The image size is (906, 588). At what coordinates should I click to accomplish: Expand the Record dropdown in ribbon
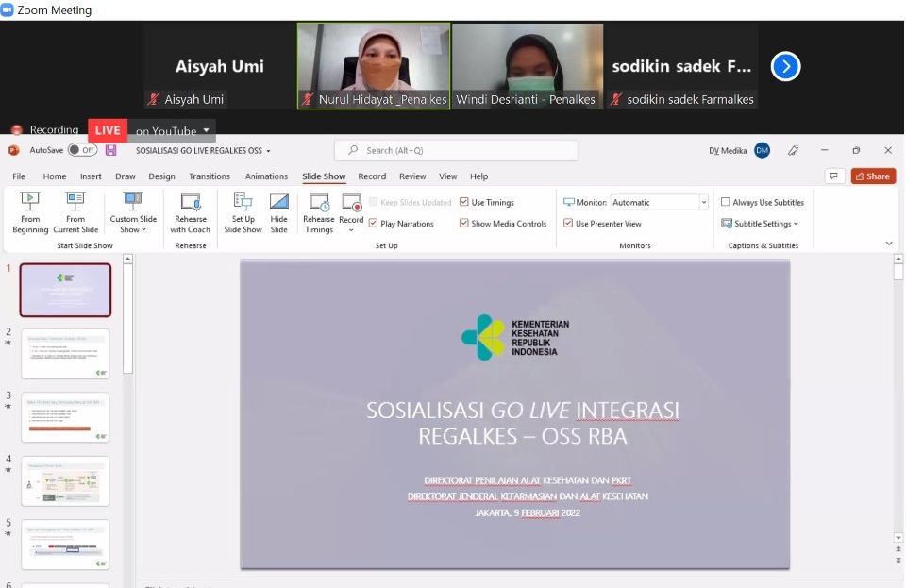point(351,230)
